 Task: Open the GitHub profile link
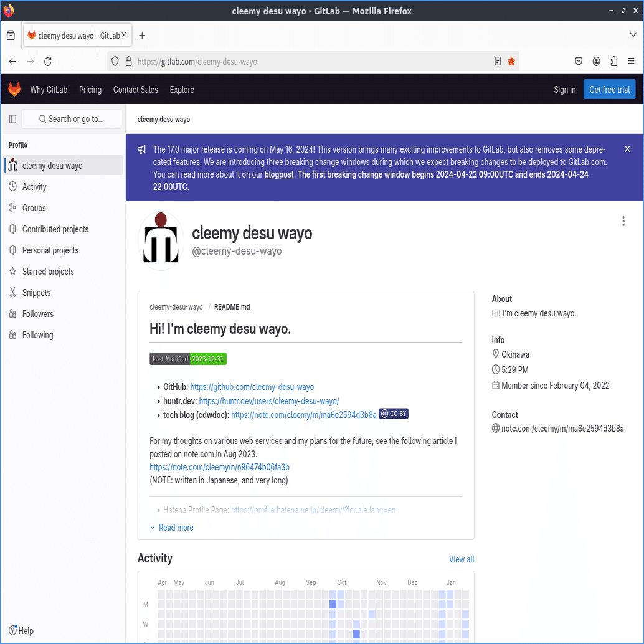252,387
